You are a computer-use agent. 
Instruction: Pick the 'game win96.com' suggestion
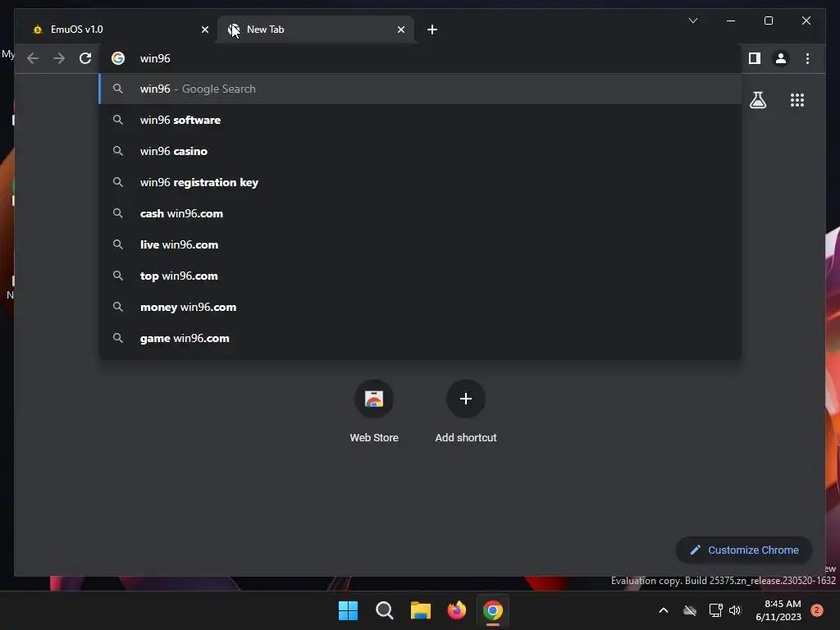pyautogui.click(x=421, y=338)
